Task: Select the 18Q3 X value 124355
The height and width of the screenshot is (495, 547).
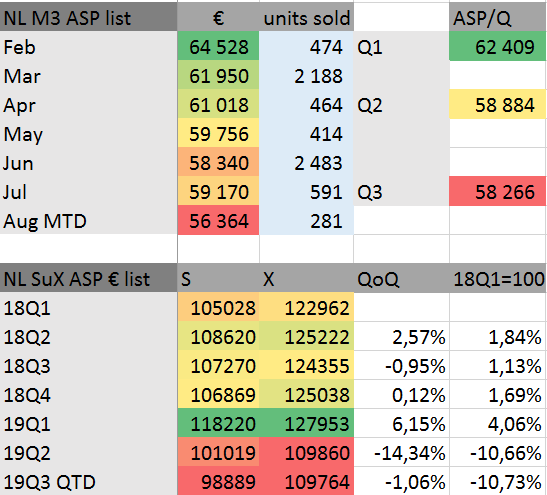Action: (x=306, y=365)
